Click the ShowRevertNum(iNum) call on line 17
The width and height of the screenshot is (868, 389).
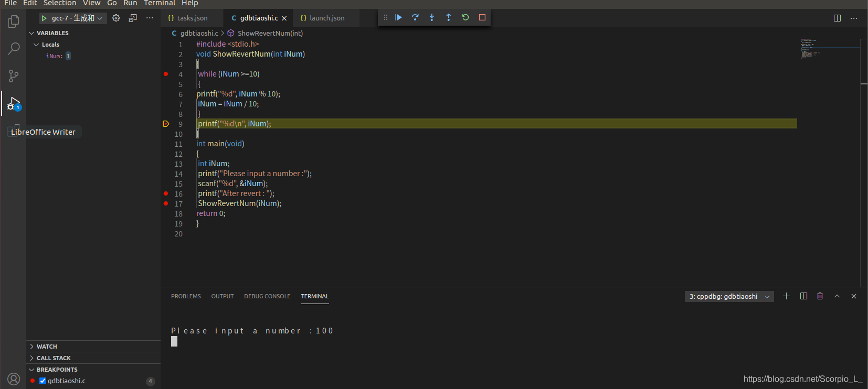[x=240, y=203]
